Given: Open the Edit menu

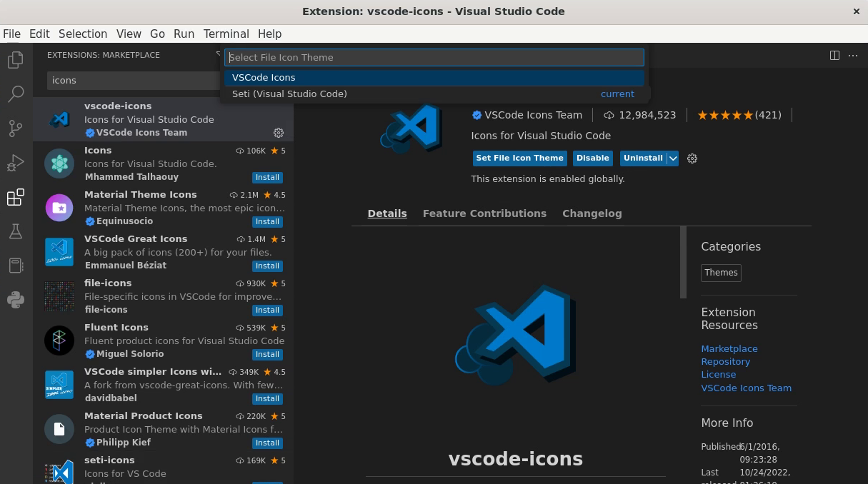Looking at the screenshot, I should pyautogui.click(x=39, y=34).
